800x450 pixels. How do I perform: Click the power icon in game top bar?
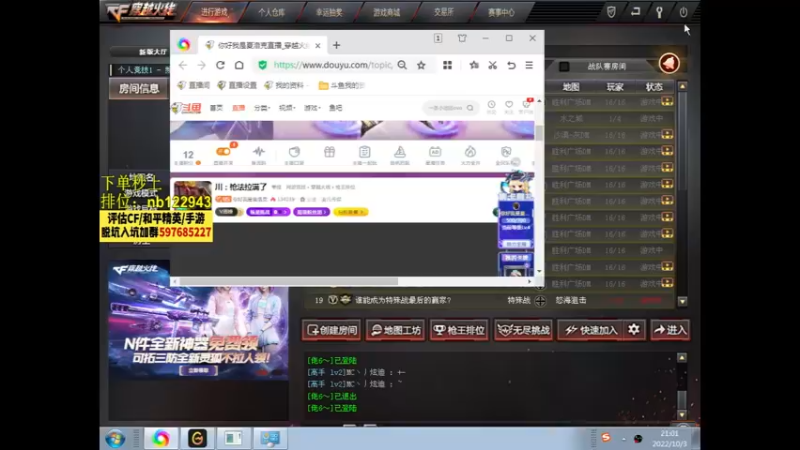coord(683,12)
